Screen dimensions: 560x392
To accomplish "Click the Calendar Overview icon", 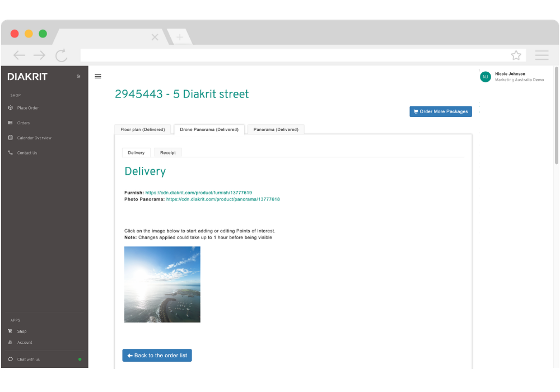I will [x=10, y=137].
